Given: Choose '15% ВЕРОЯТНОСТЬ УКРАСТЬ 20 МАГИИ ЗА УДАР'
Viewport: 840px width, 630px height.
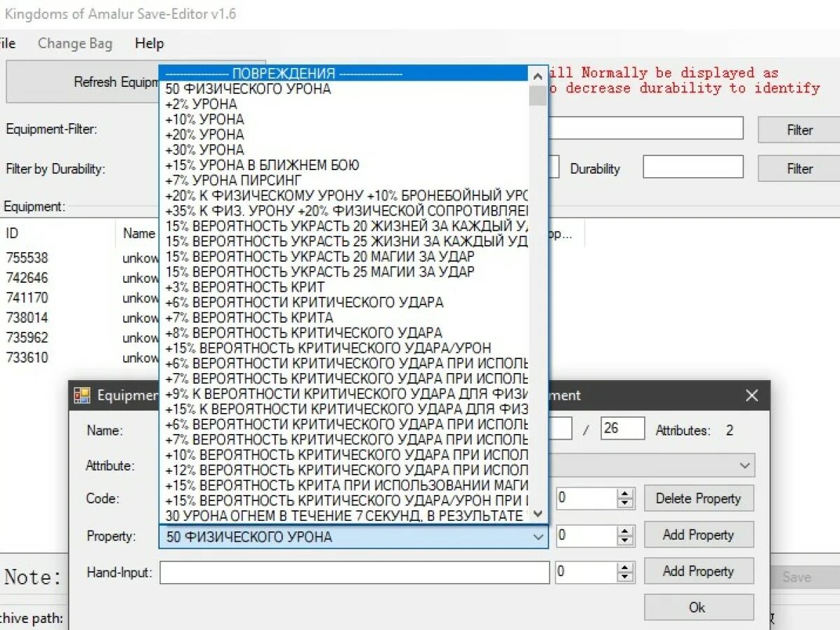Looking at the screenshot, I should tap(344, 257).
